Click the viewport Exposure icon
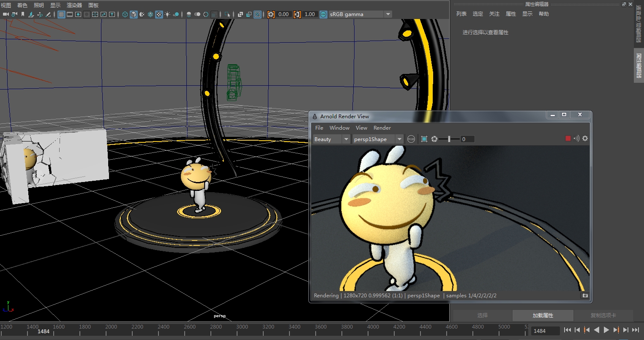Viewport: 644px width, 340px height. click(x=271, y=14)
